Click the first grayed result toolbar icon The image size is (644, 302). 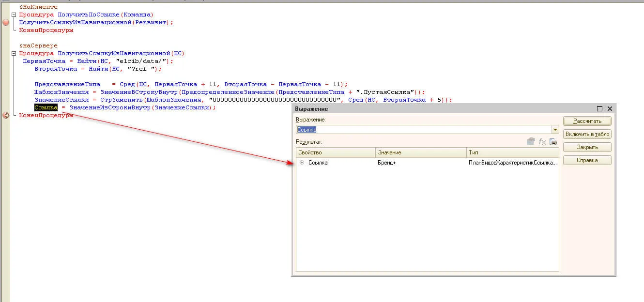click(531, 142)
